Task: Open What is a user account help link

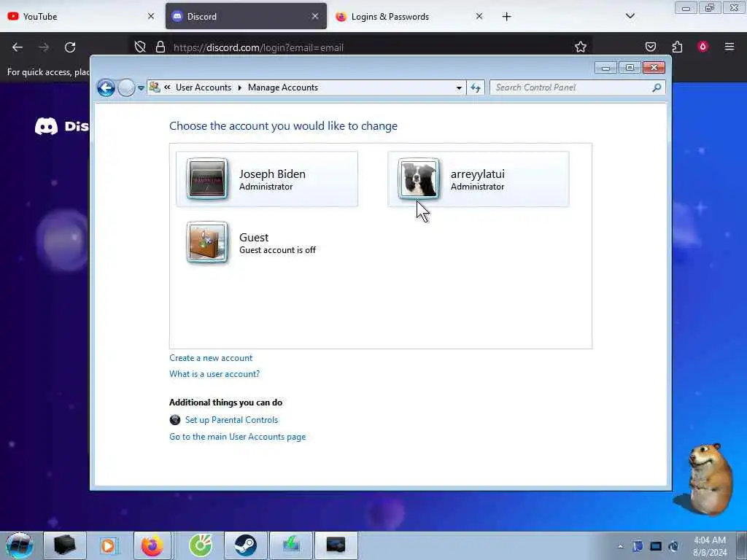Action: 214,374
